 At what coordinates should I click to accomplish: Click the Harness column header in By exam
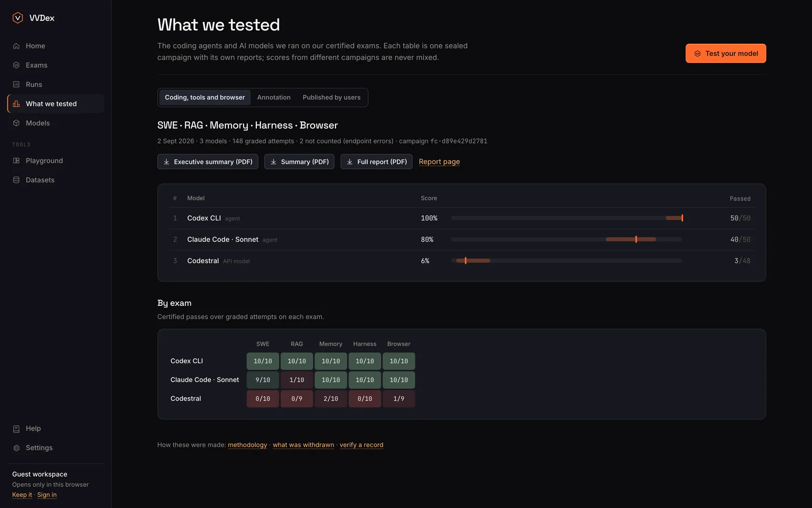(x=365, y=344)
